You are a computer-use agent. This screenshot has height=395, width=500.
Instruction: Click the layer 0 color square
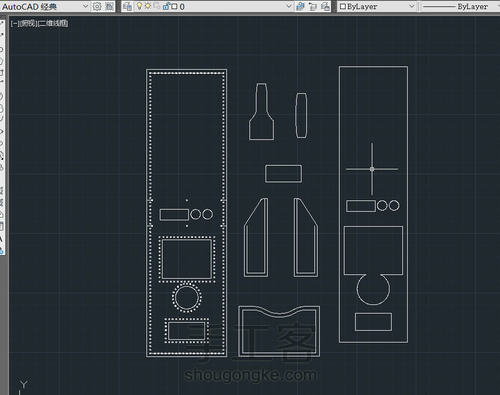[174, 6]
